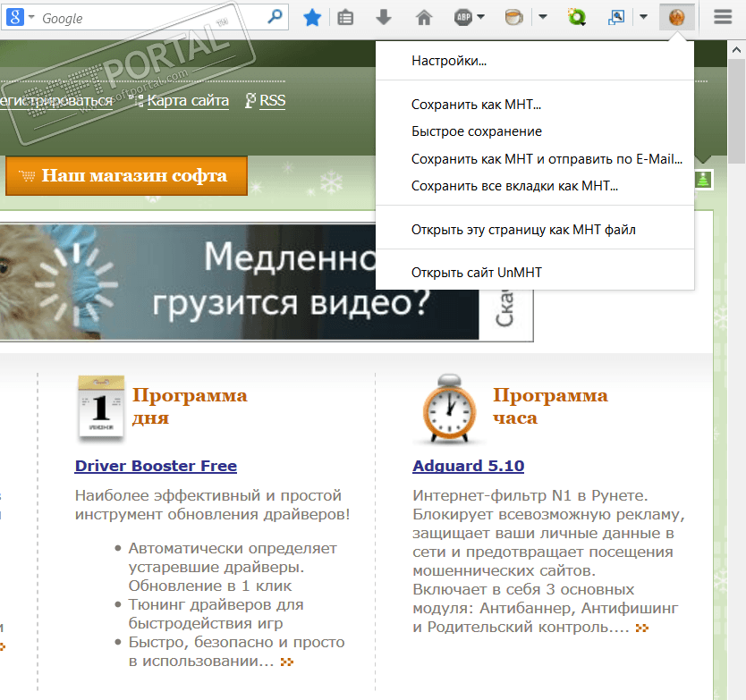This screenshot has height=700, width=746.
Task: Click the Программа часа heading
Action: click(550, 407)
